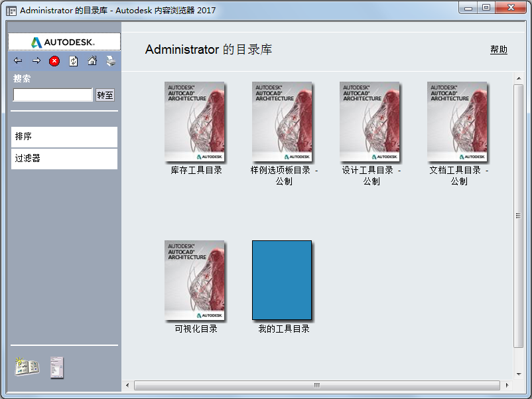Close the content browser window
The image size is (532, 399).
click(511, 8)
